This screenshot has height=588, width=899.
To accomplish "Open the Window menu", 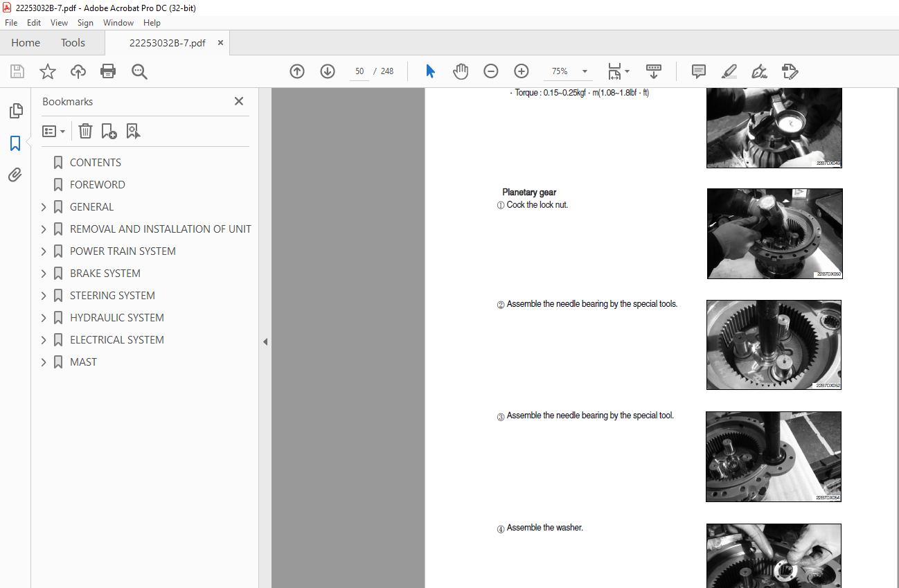I will [x=118, y=23].
